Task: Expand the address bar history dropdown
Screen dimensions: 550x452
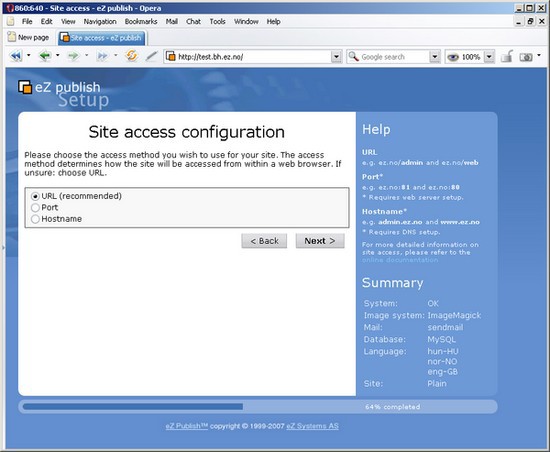Action: pos(336,56)
